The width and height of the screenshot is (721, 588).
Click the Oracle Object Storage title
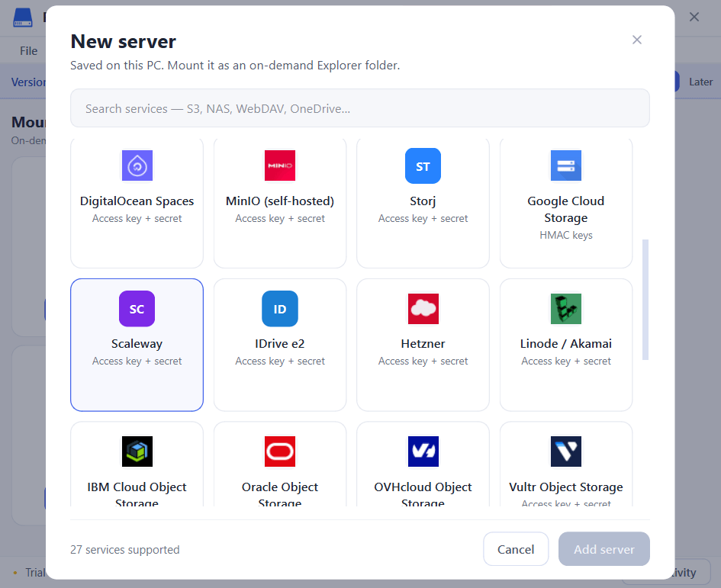280,494
